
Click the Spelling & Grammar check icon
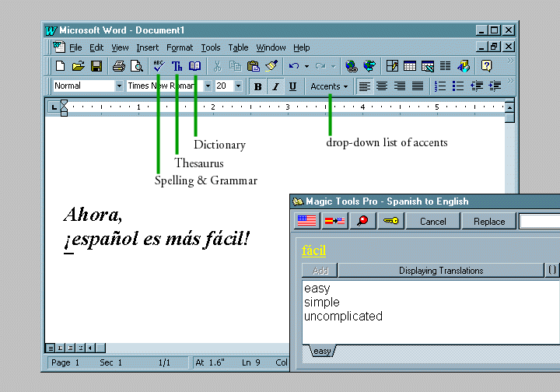159,66
